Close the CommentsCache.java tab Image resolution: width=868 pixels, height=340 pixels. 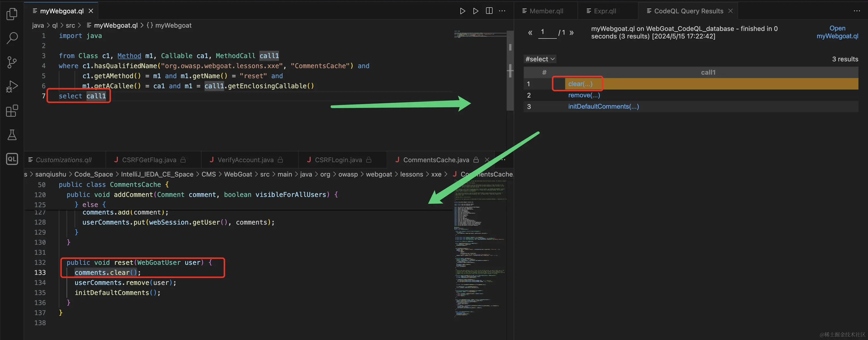tap(487, 160)
